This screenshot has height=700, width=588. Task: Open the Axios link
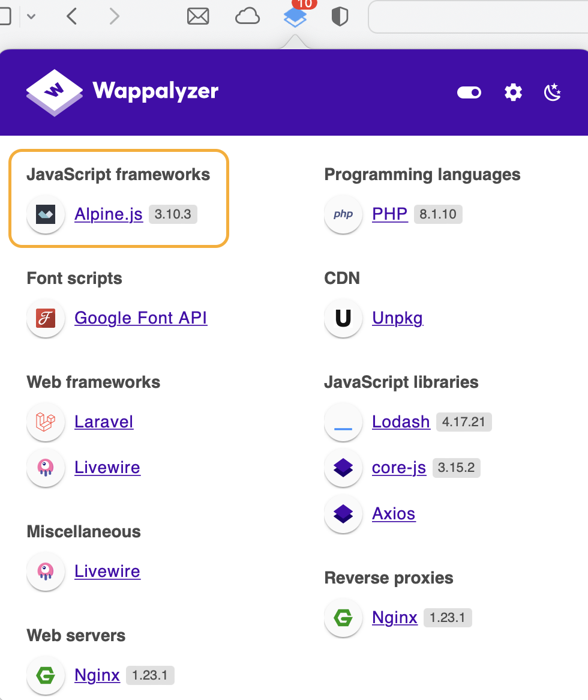[394, 514]
